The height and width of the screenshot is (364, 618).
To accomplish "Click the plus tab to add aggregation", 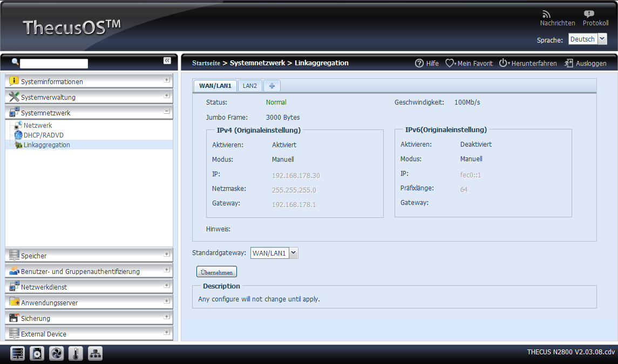I will click(x=272, y=86).
